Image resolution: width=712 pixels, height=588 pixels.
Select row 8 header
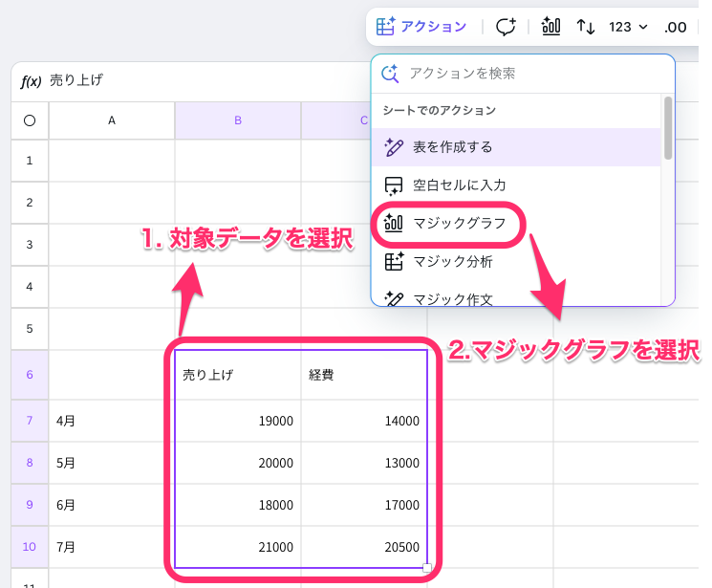point(30,463)
